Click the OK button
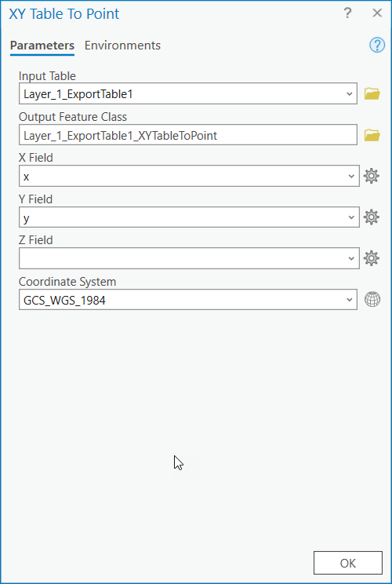This screenshot has height=584, width=392. pos(348,563)
